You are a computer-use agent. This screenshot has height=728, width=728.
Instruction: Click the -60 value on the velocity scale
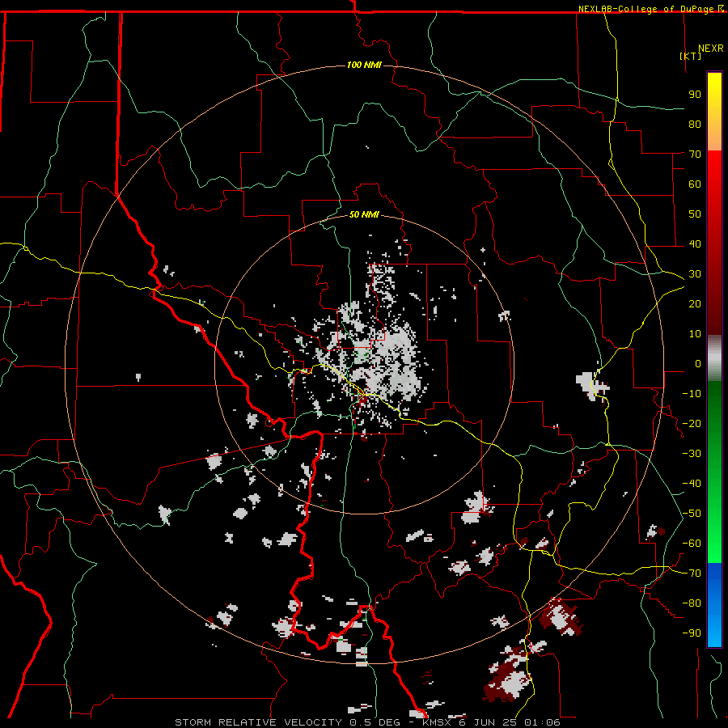(692, 544)
